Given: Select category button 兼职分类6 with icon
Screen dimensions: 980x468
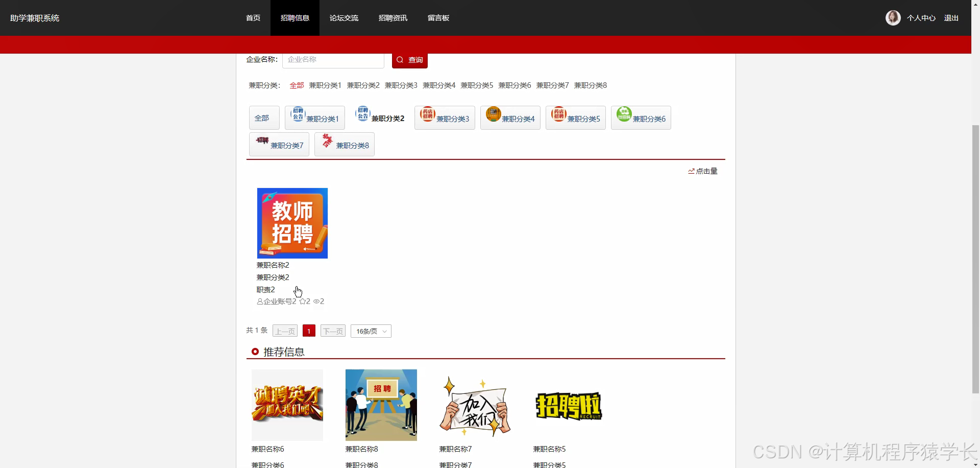Looking at the screenshot, I should (x=641, y=118).
